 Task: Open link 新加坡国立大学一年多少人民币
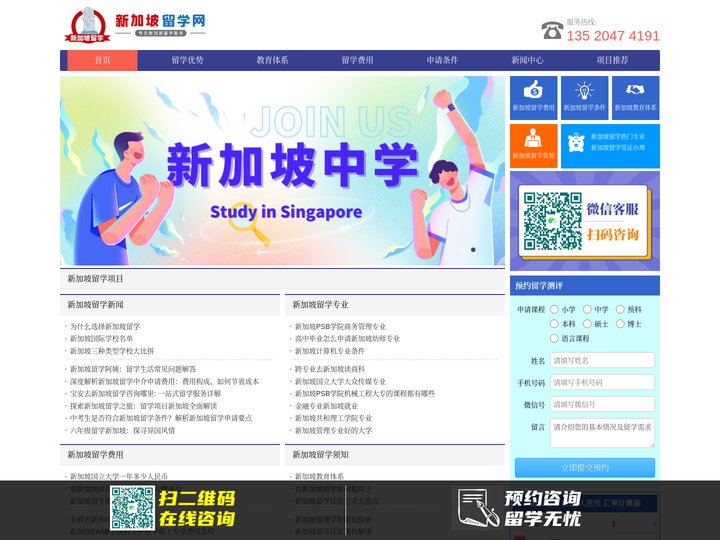click(x=118, y=476)
